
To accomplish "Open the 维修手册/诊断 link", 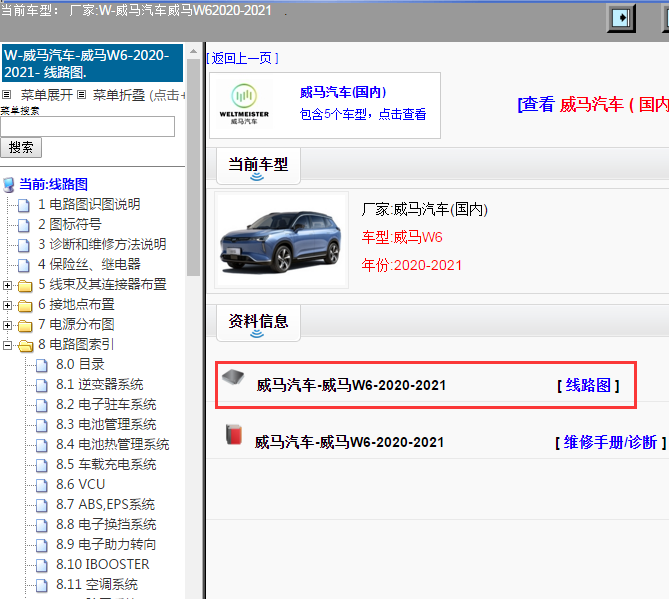I will pyautogui.click(x=610, y=442).
